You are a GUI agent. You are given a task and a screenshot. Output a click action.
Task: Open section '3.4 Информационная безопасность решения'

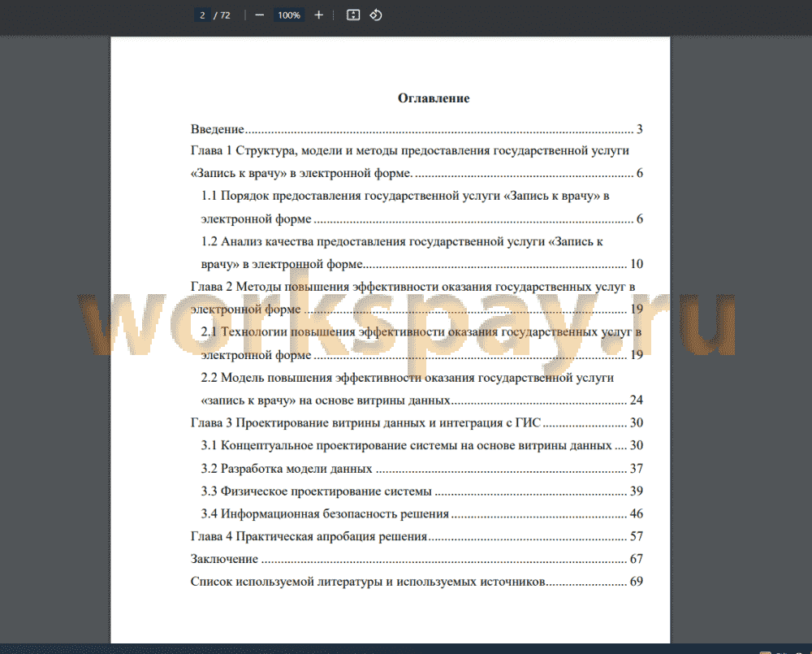(x=422, y=514)
